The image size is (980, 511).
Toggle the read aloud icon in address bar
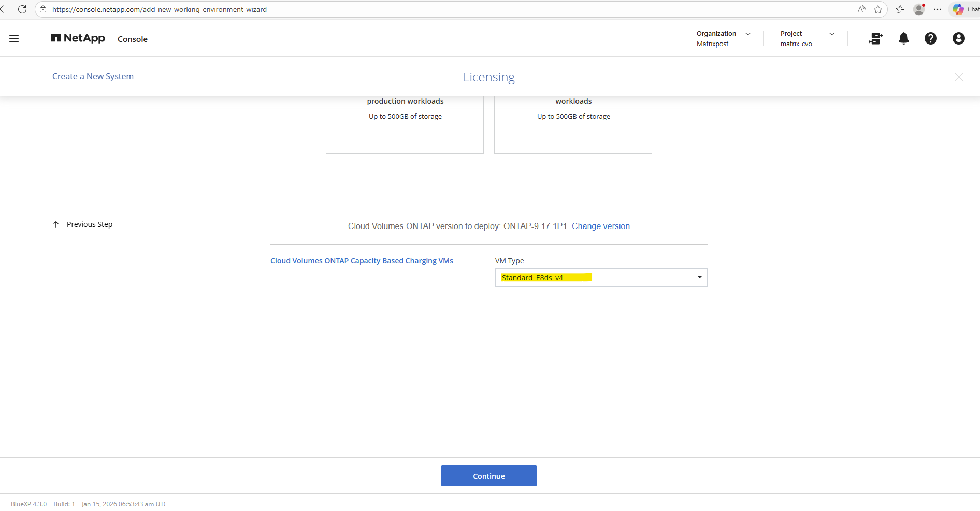[861, 9]
